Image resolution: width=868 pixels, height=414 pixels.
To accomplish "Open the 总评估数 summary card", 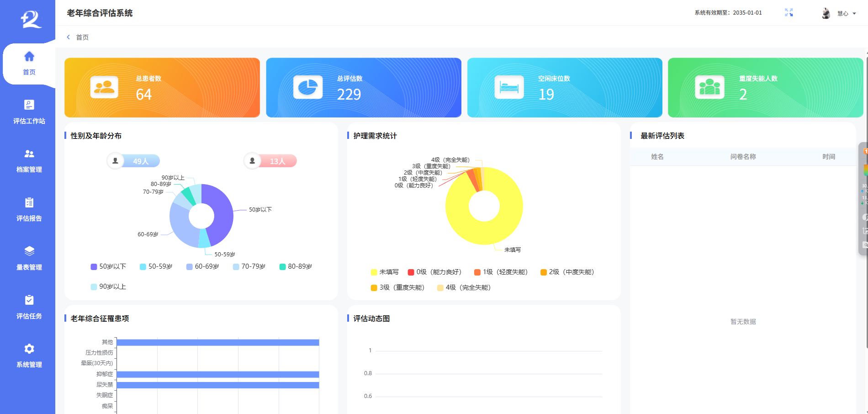I will click(x=364, y=87).
